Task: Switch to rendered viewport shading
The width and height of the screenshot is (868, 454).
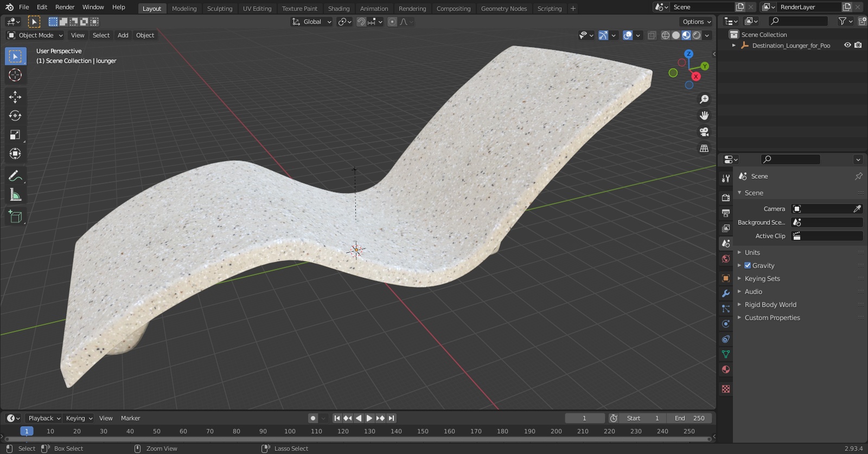Action: 697,35
